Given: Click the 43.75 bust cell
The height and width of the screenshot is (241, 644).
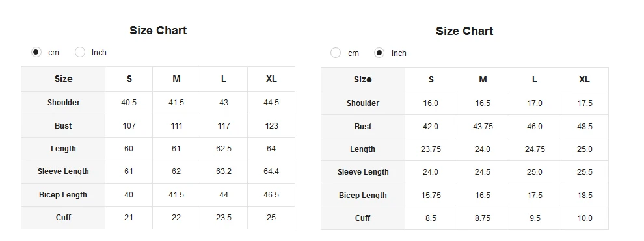Looking at the screenshot, I should 483,127.
